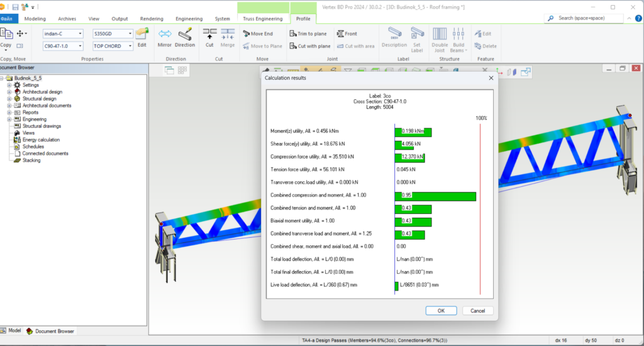Switch to the Output ribbon tab
644x346 pixels.
119,18
